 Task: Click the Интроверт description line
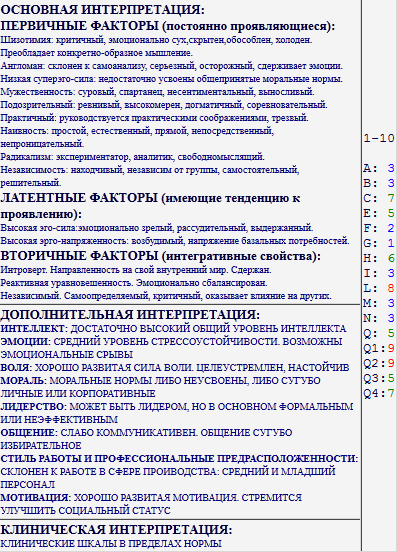tap(136, 270)
